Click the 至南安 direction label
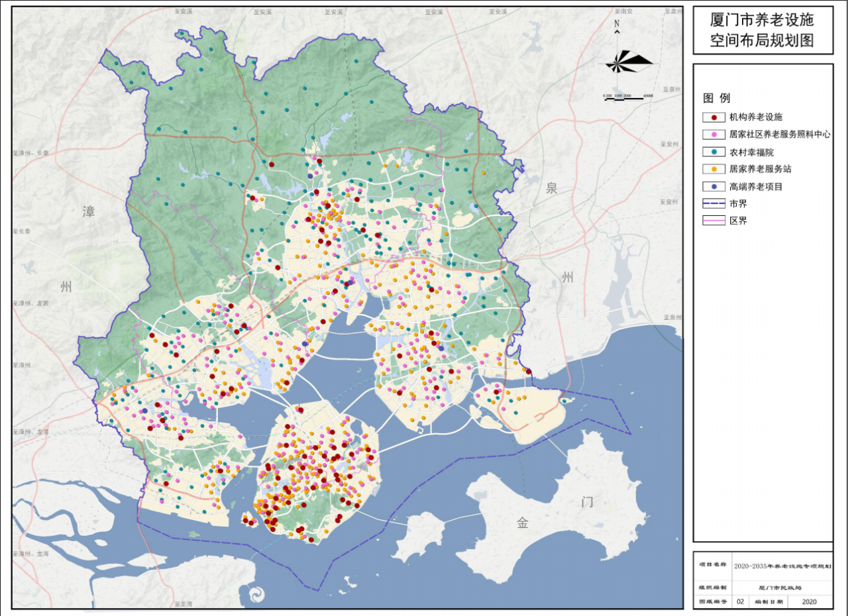This screenshot has height=616, width=848. 624,13
